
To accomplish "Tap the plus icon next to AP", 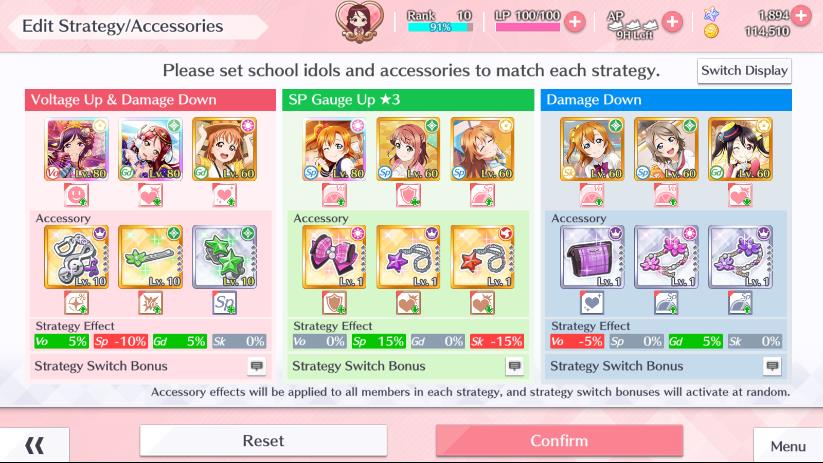I will pos(672,22).
